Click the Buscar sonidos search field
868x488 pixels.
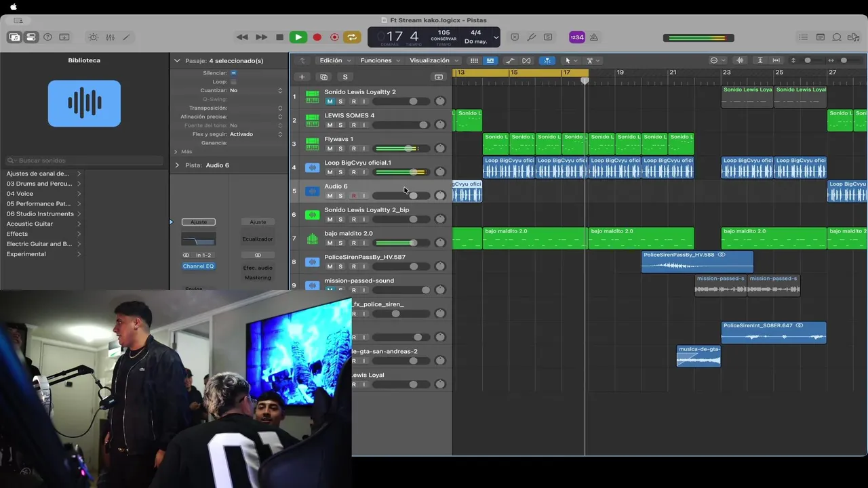tap(85, 161)
